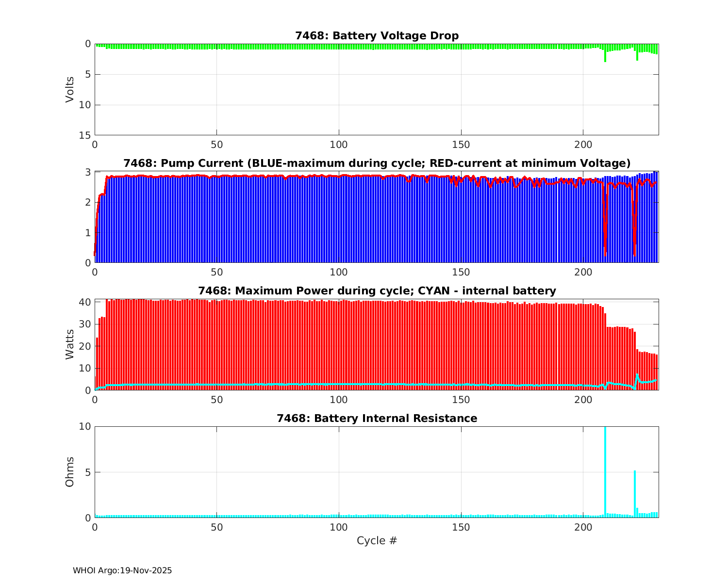Click the 'Watts' y-axis label

pyautogui.click(x=70, y=344)
